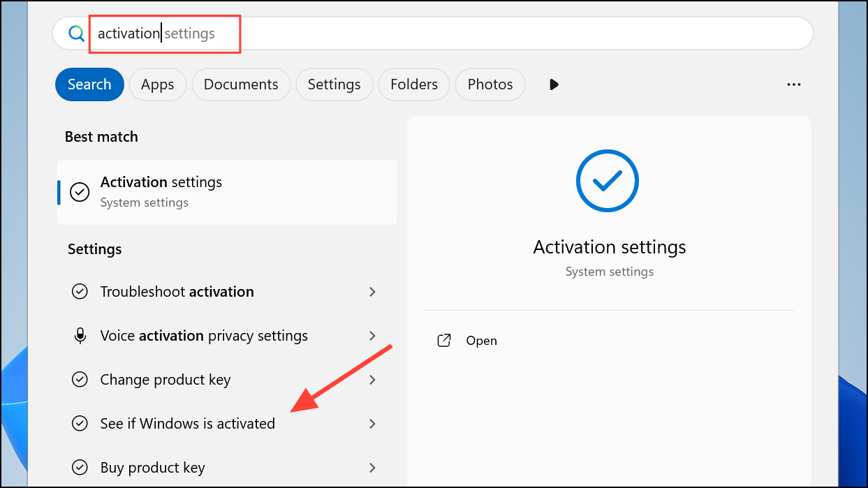868x488 pixels.
Task: Click Activation settings title in preview pane
Action: point(610,247)
